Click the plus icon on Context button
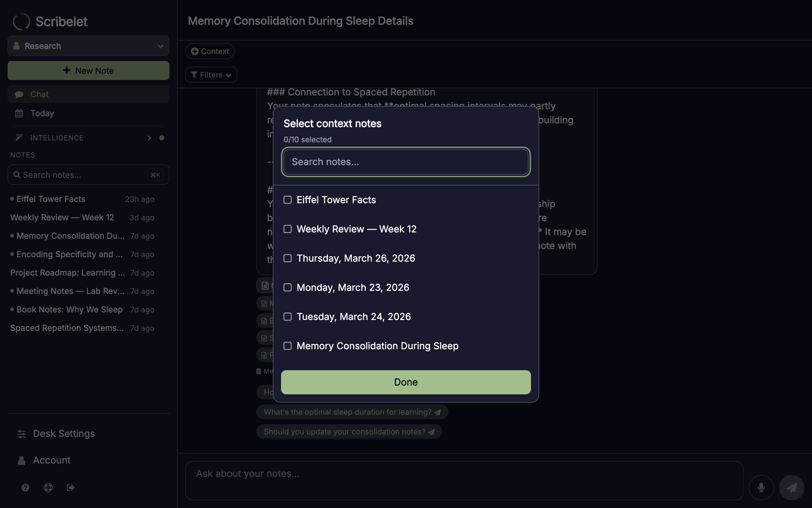Image resolution: width=812 pixels, height=508 pixels. 195,51
